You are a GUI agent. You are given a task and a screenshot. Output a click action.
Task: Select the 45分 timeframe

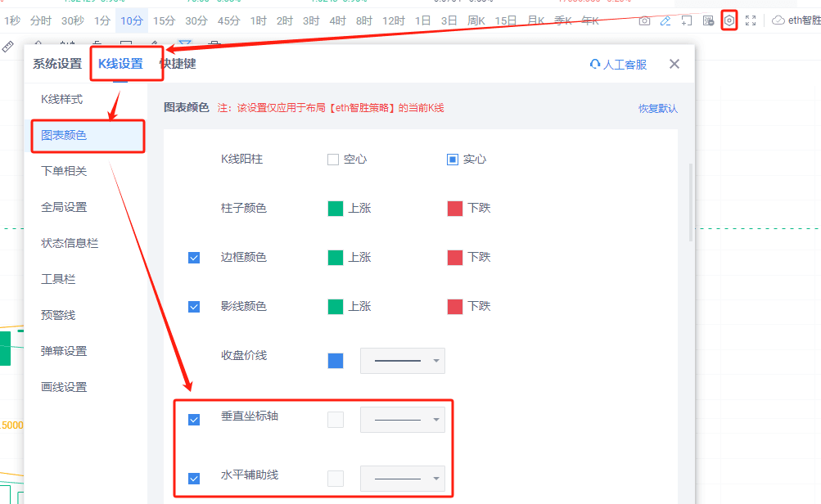228,21
